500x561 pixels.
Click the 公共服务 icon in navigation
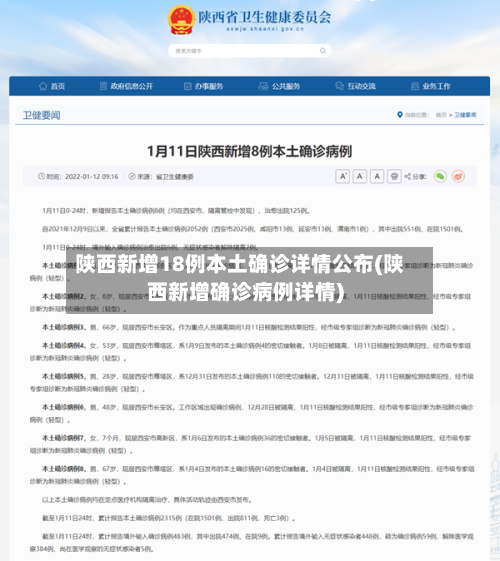263,86
